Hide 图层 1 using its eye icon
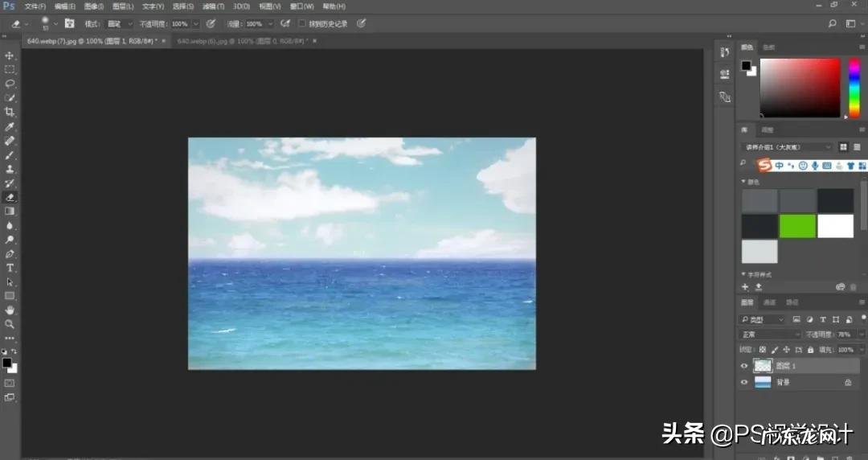868x460 pixels. tap(744, 366)
